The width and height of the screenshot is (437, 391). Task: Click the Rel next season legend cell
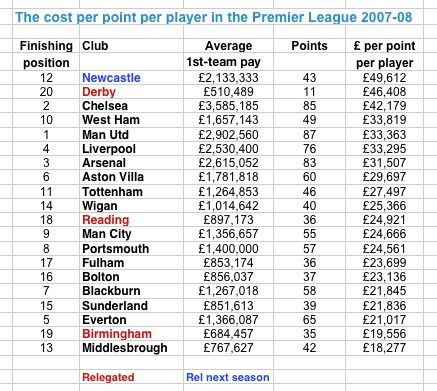[228, 377]
